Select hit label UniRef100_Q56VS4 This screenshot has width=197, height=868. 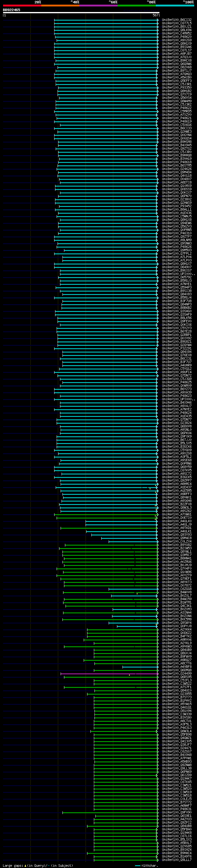point(177,98)
